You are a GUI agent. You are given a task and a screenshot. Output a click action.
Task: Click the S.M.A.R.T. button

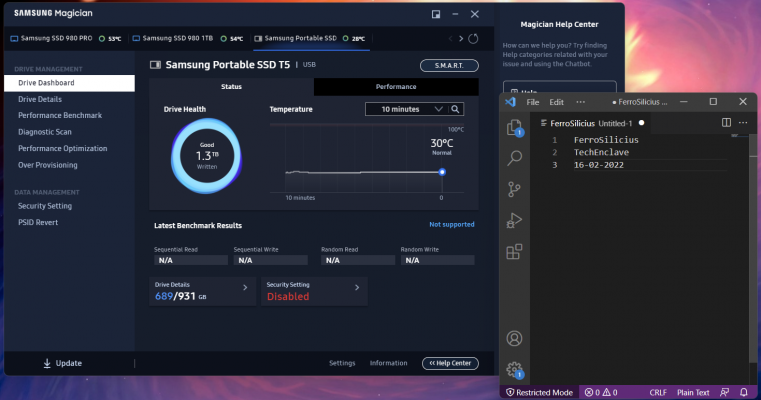449,66
